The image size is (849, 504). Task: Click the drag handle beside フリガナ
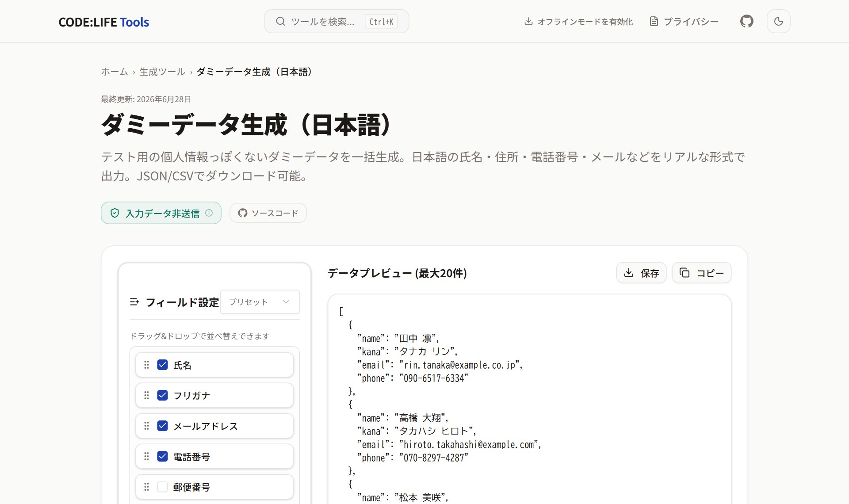click(146, 395)
